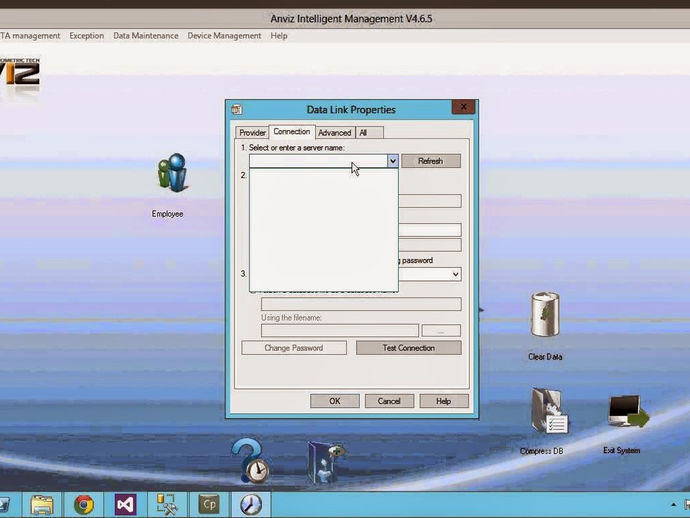Open the Cp application on taskbar
This screenshot has width=690, height=518.
tap(209, 504)
